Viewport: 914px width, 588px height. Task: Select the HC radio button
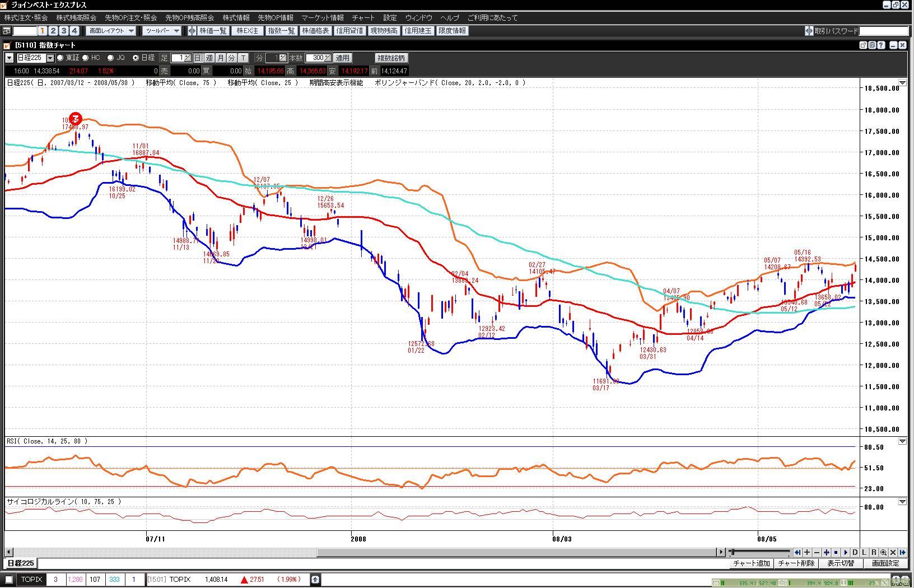[x=86, y=58]
